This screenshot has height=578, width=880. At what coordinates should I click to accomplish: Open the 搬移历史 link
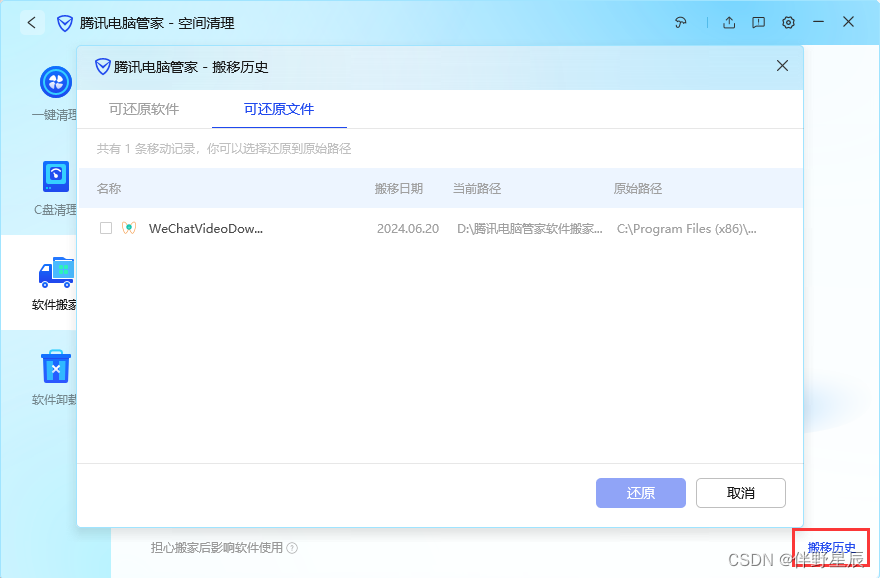[x=831, y=547]
